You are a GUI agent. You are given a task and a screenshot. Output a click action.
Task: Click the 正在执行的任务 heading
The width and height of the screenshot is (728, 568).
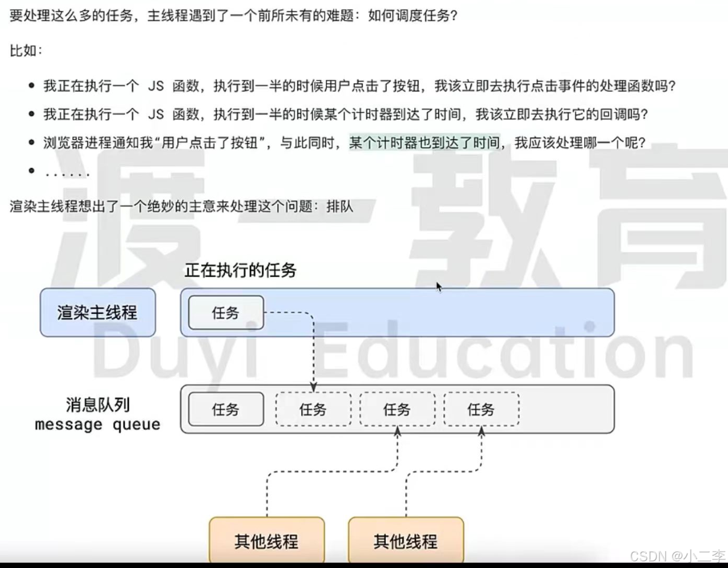pyautogui.click(x=240, y=270)
